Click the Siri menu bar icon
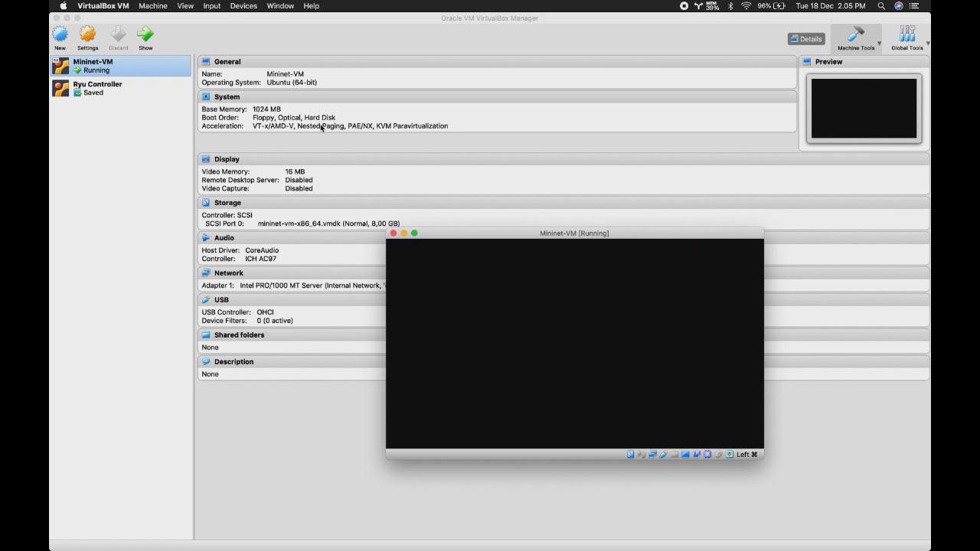 (899, 5)
